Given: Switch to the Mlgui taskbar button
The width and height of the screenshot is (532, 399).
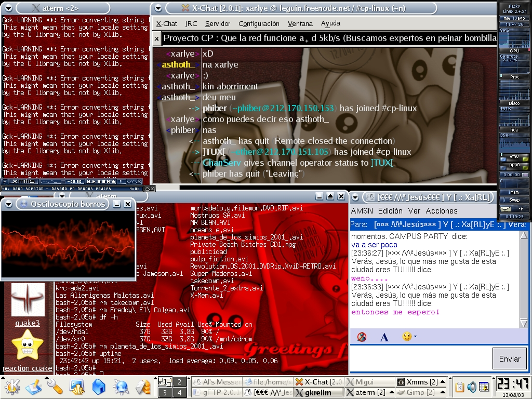Looking at the screenshot, I should click(x=370, y=382).
